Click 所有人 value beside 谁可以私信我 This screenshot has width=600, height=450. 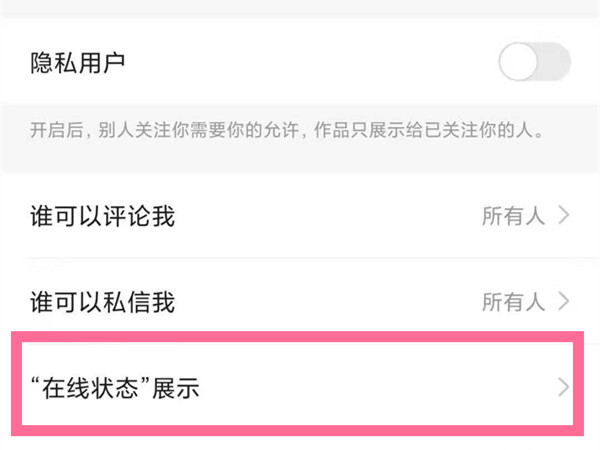click(514, 300)
